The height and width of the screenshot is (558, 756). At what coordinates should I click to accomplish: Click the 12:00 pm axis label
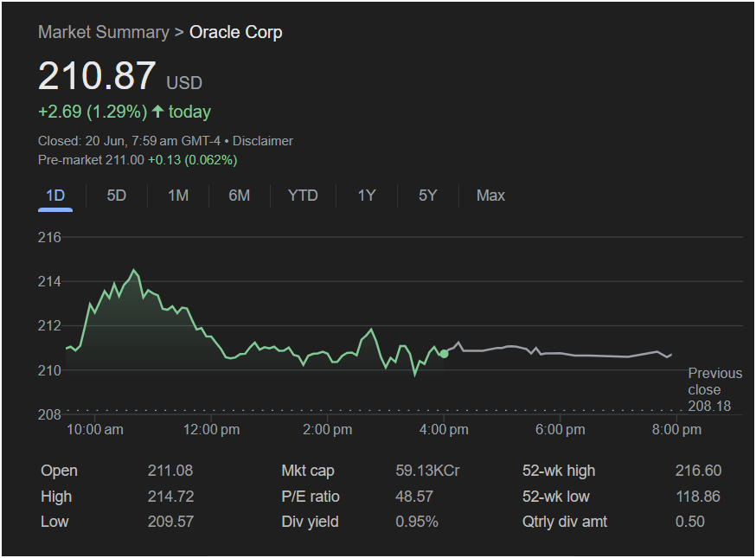click(x=211, y=430)
